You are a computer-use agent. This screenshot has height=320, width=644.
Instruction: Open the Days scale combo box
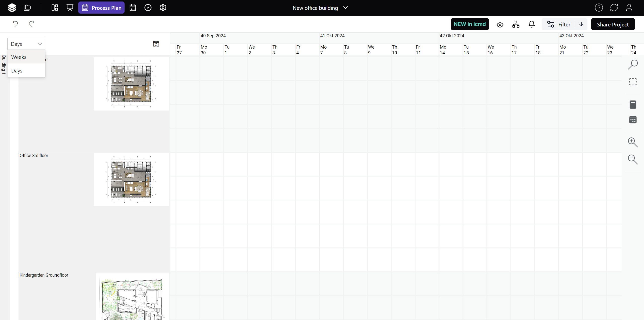(26, 44)
